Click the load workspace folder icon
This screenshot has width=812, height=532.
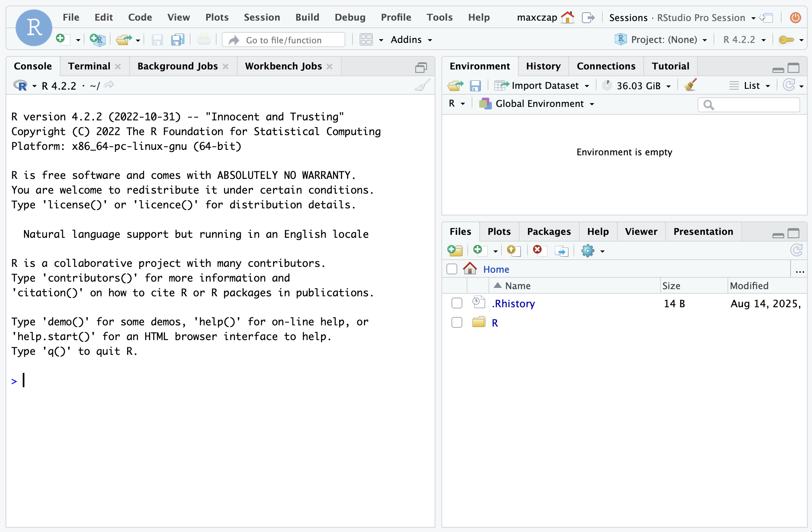455,86
